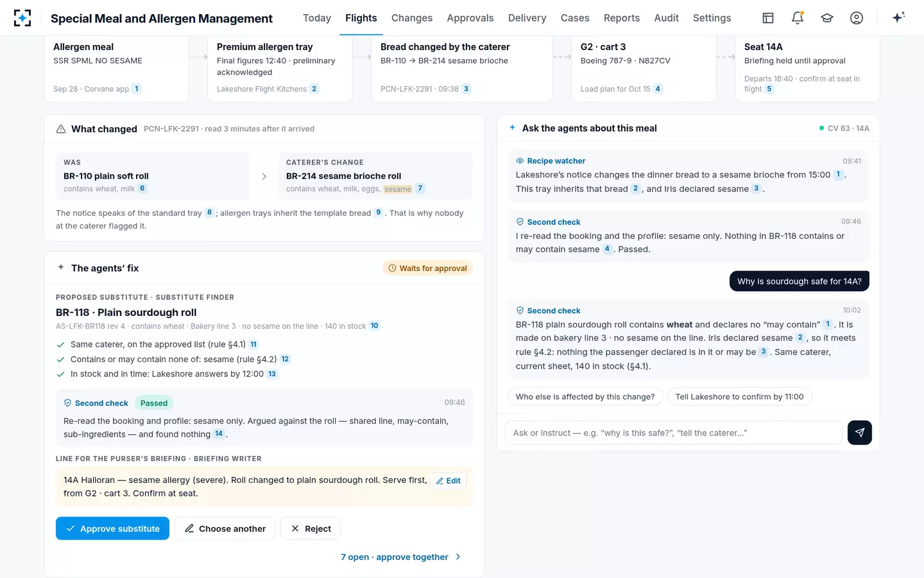Open citation 7 next to sesame tag
The width and height of the screenshot is (924, 578).
point(420,189)
